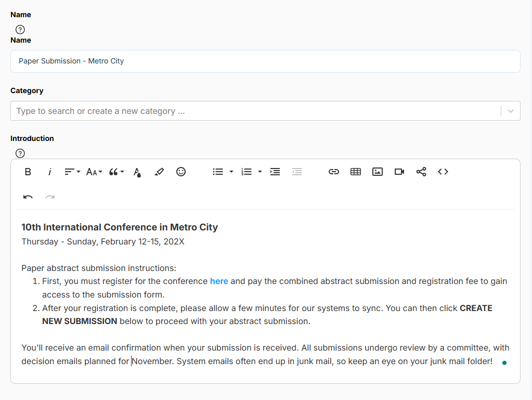Apply italic formatting with the i icon

click(49, 172)
